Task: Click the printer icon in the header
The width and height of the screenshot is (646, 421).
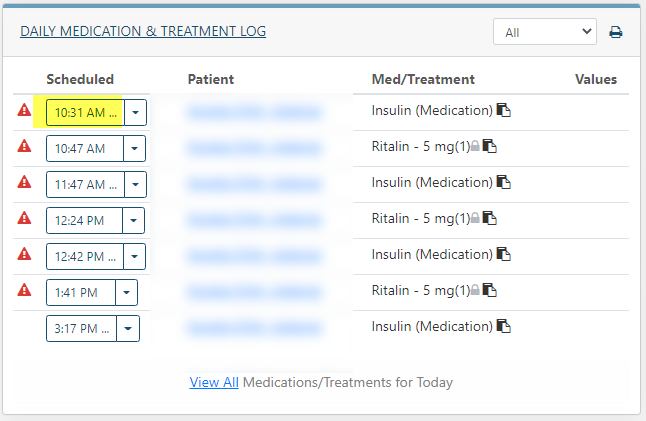Action: pyautogui.click(x=616, y=32)
